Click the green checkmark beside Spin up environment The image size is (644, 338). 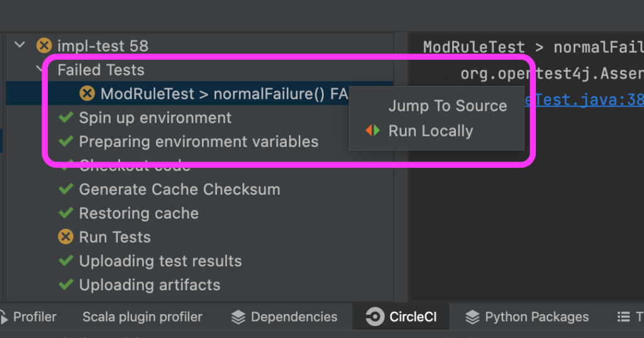tap(65, 117)
